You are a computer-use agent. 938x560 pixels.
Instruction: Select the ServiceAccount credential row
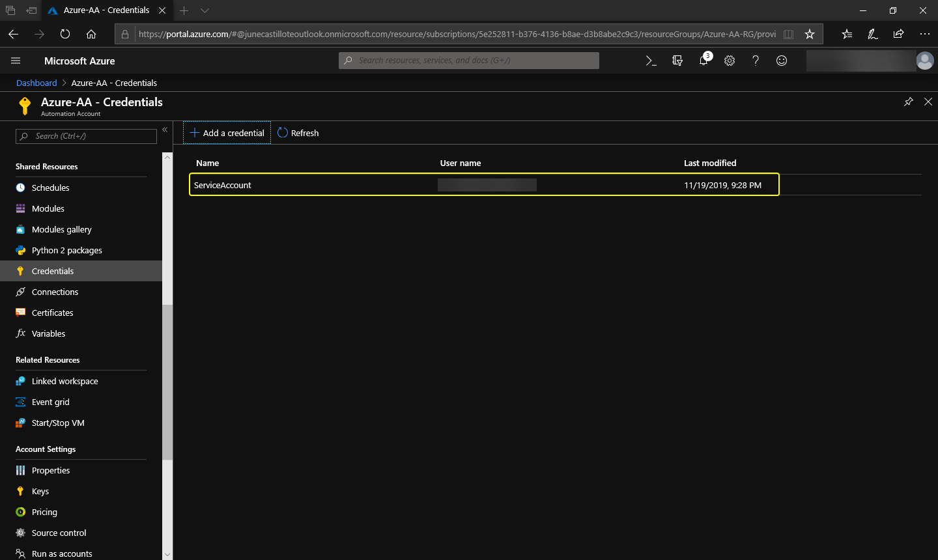[x=483, y=185]
